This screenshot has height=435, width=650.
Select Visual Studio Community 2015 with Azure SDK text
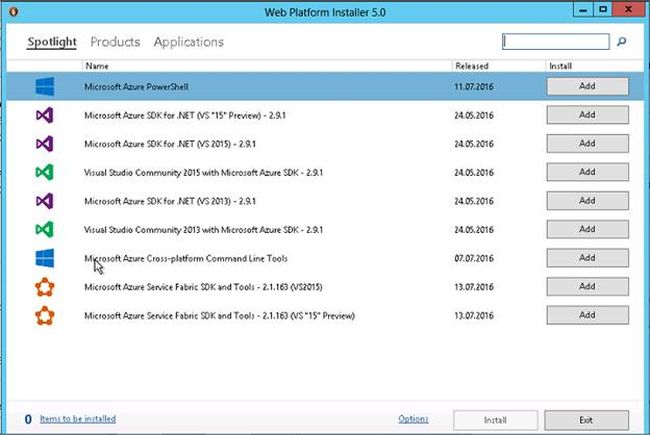204,173
